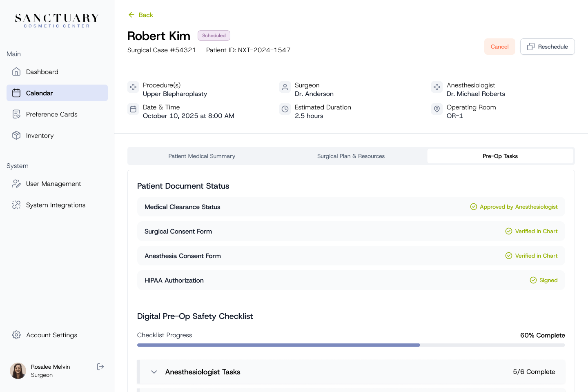Expand the Anesthesiologist Tasks chevron
588x392 pixels.
154,372
